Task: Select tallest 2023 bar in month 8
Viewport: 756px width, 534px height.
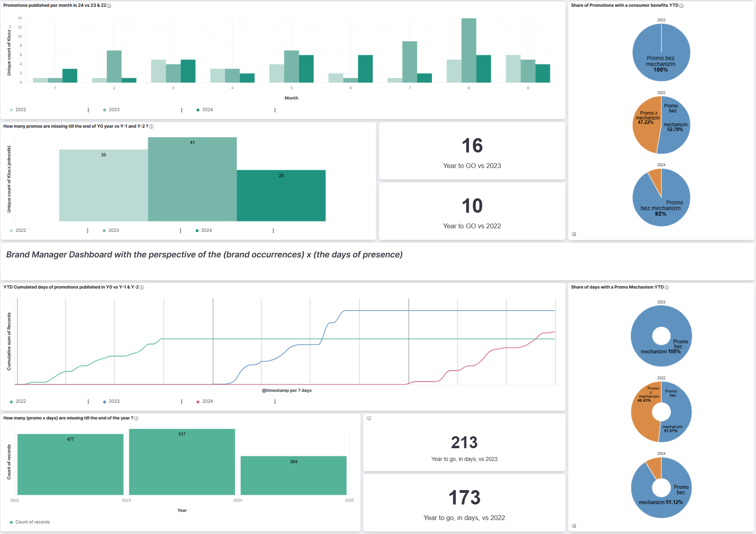Action: [x=469, y=50]
